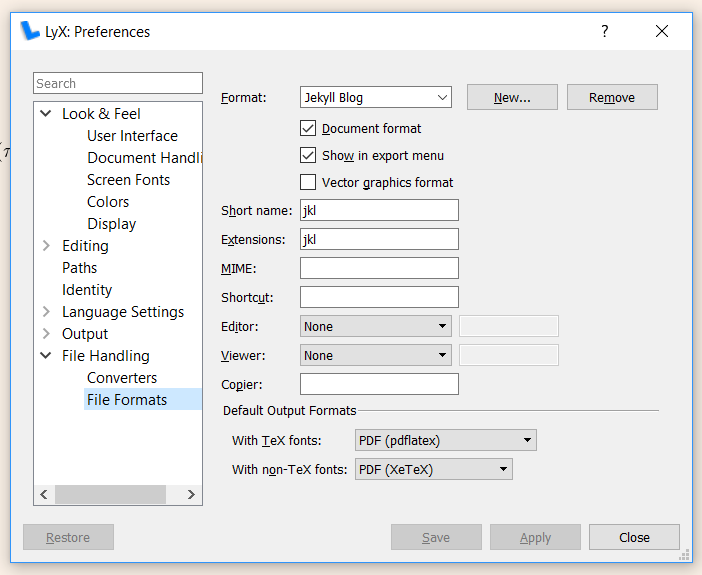Toggle the Document format checkbox
The image size is (702, 575).
(308, 129)
